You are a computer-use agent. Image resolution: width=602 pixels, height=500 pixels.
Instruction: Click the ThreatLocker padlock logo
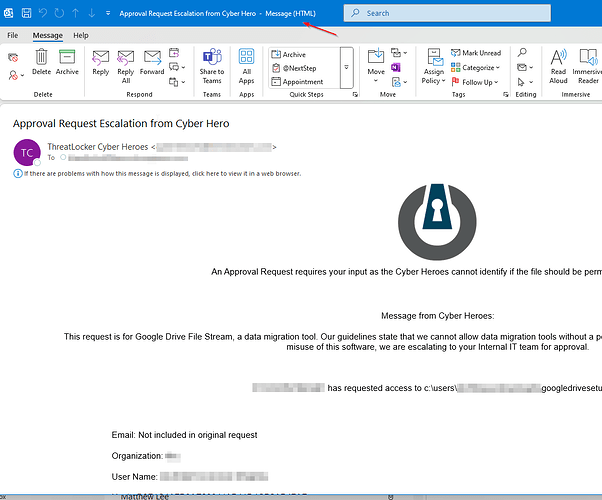pyautogui.click(x=437, y=222)
